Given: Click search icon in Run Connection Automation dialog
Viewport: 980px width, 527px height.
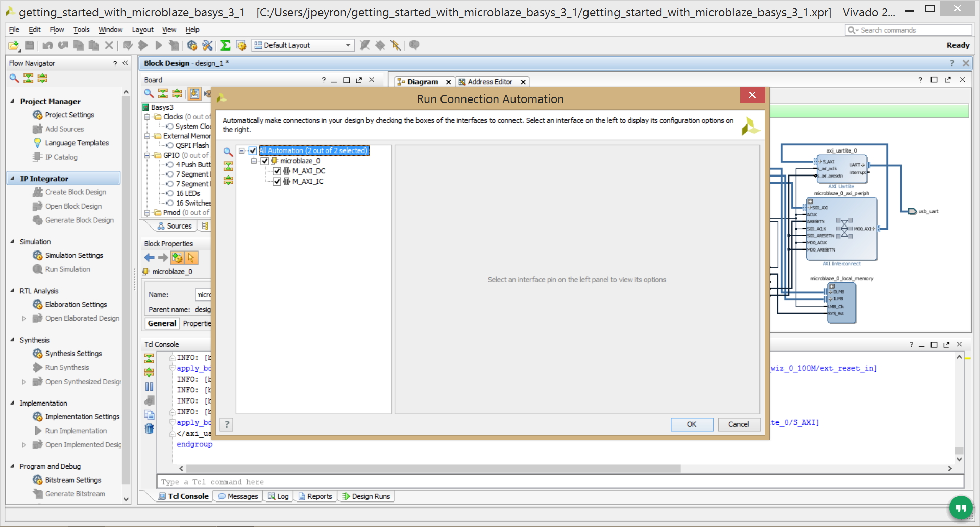Looking at the screenshot, I should (228, 152).
